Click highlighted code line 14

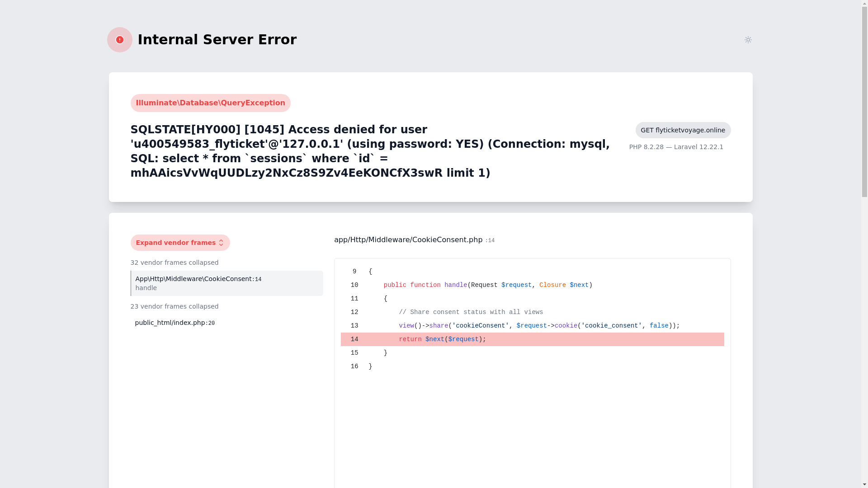pos(532,339)
